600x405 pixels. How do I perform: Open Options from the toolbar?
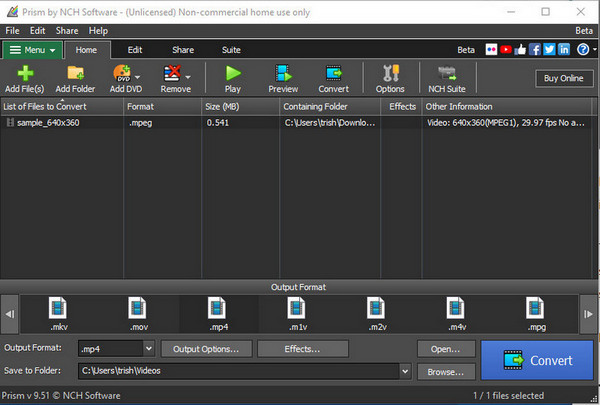pos(390,79)
